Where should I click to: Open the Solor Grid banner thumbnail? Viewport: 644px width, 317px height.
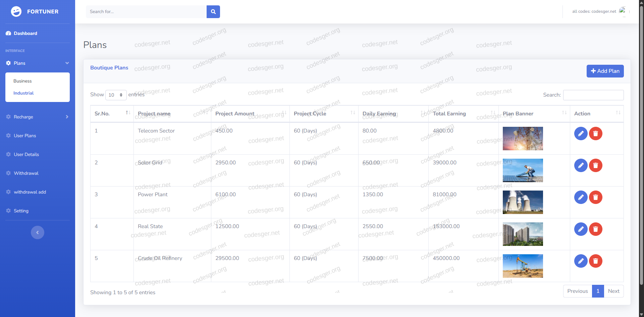523,170
